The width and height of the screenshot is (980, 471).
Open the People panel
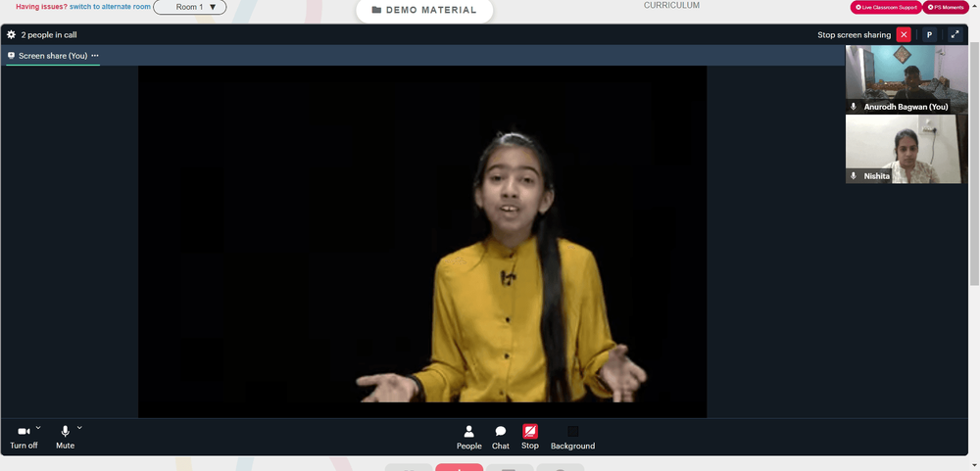point(468,438)
